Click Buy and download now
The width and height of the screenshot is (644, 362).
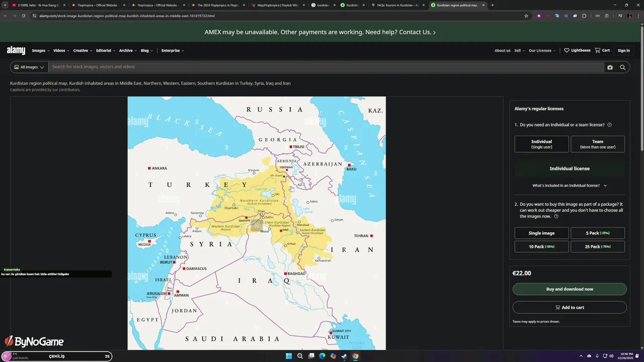pyautogui.click(x=570, y=289)
